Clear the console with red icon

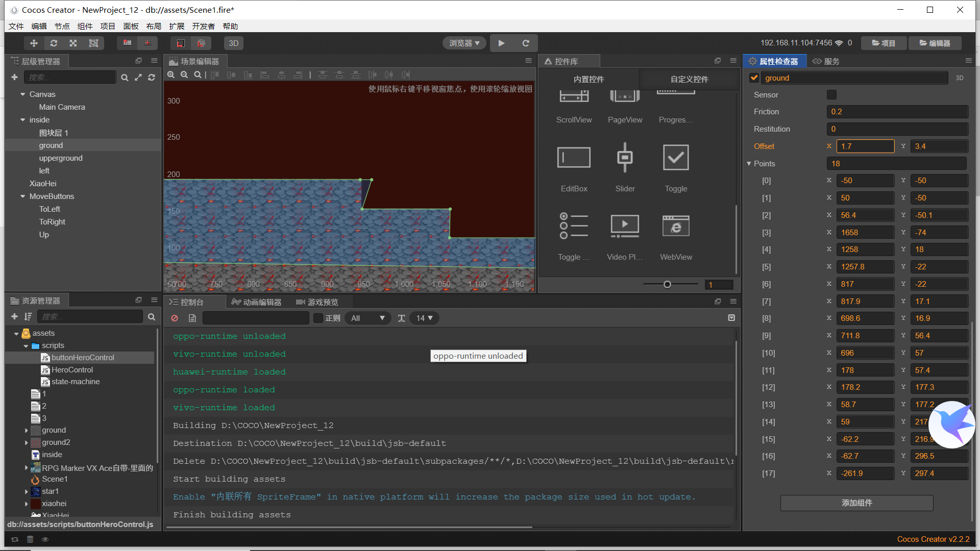coord(175,318)
